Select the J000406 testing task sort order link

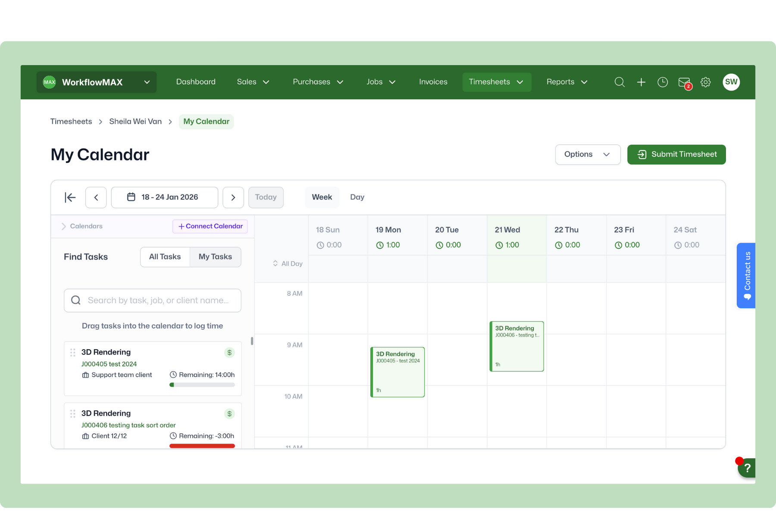(x=128, y=426)
